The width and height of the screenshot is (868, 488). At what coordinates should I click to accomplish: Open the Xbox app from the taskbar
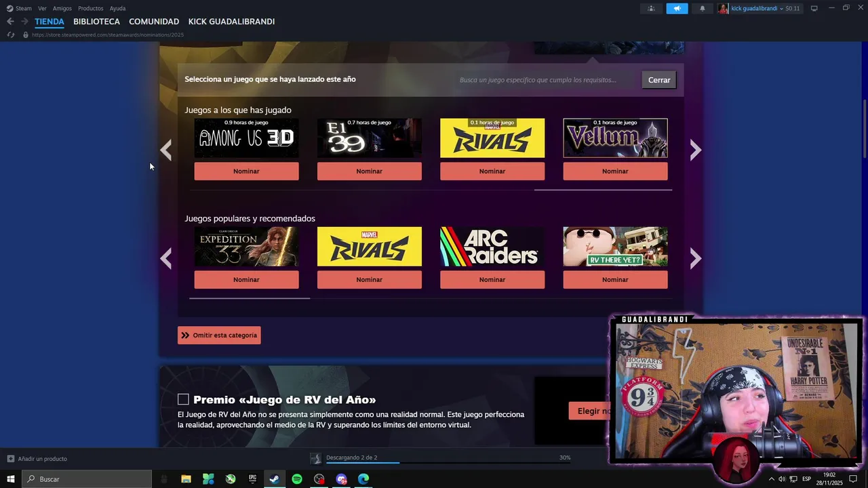[x=231, y=479]
